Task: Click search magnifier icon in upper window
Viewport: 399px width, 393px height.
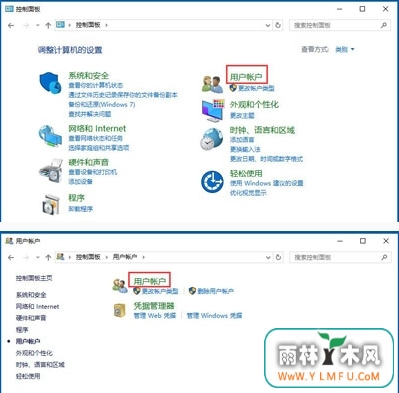Action: click(x=384, y=25)
